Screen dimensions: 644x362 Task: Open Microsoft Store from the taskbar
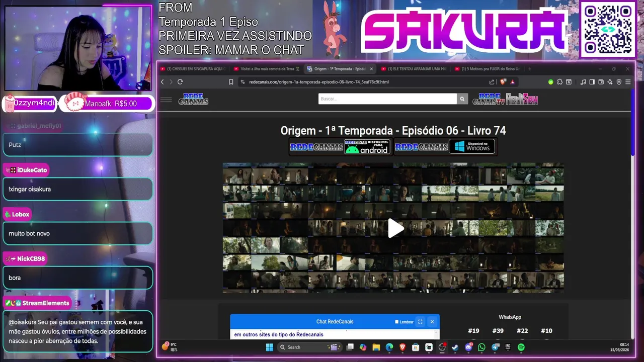click(416, 347)
